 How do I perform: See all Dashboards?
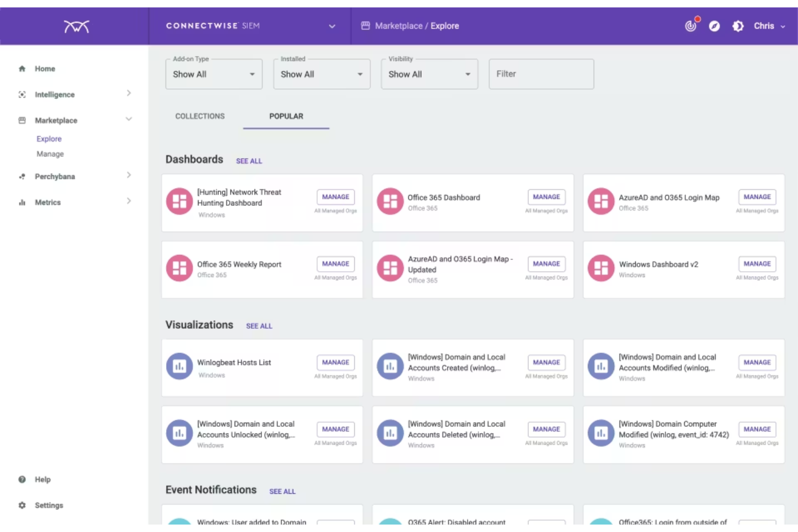249,161
